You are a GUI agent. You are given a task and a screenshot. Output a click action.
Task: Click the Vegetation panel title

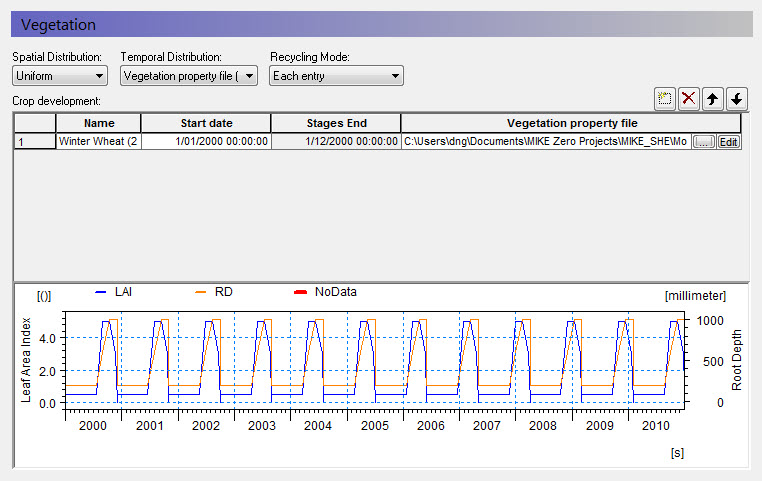tap(58, 25)
